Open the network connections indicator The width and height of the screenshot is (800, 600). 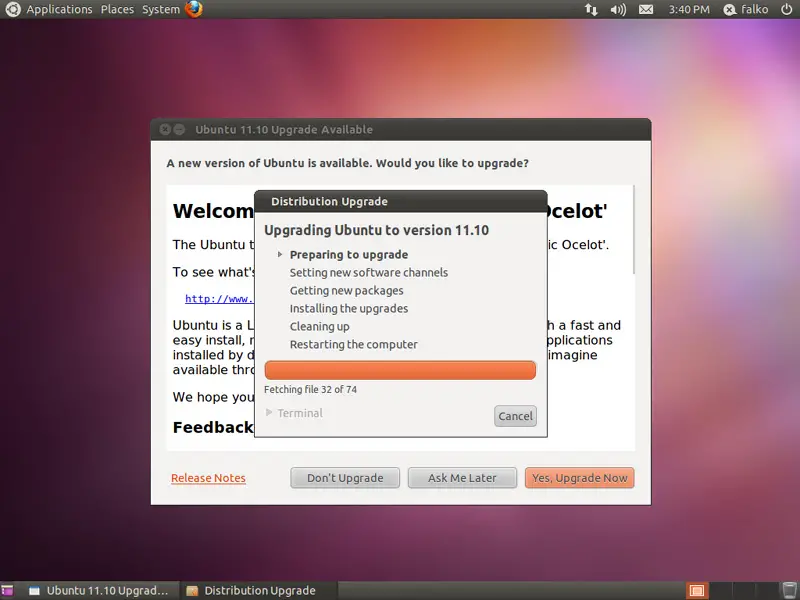(591, 9)
